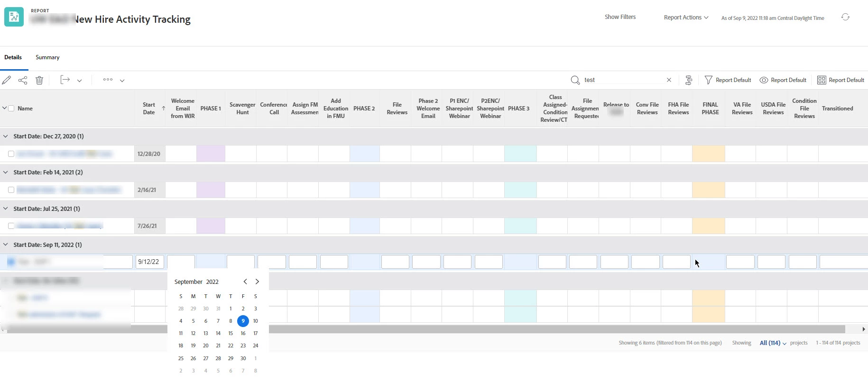This screenshot has width=868, height=382.
Task: Collapse Start Date: Jul 25, 2021 group
Action: point(6,209)
